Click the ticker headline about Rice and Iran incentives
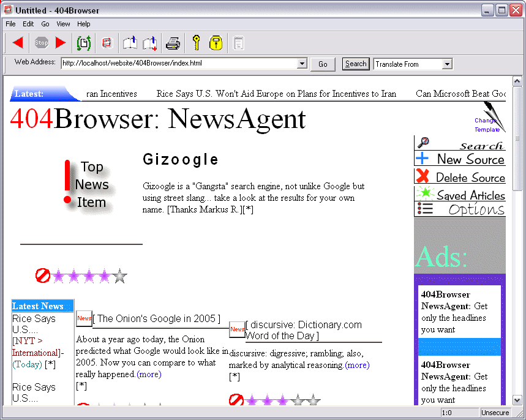 point(276,94)
